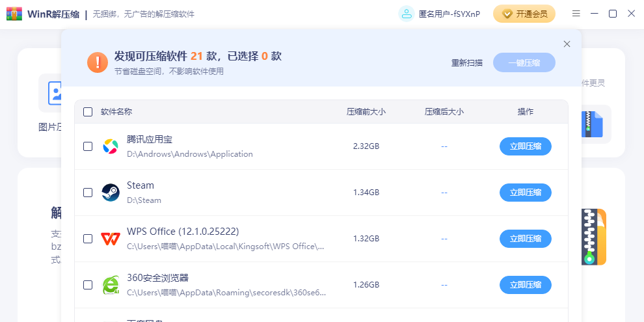
Task: Close the compressible software dialog
Action: [x=567, y=44]
